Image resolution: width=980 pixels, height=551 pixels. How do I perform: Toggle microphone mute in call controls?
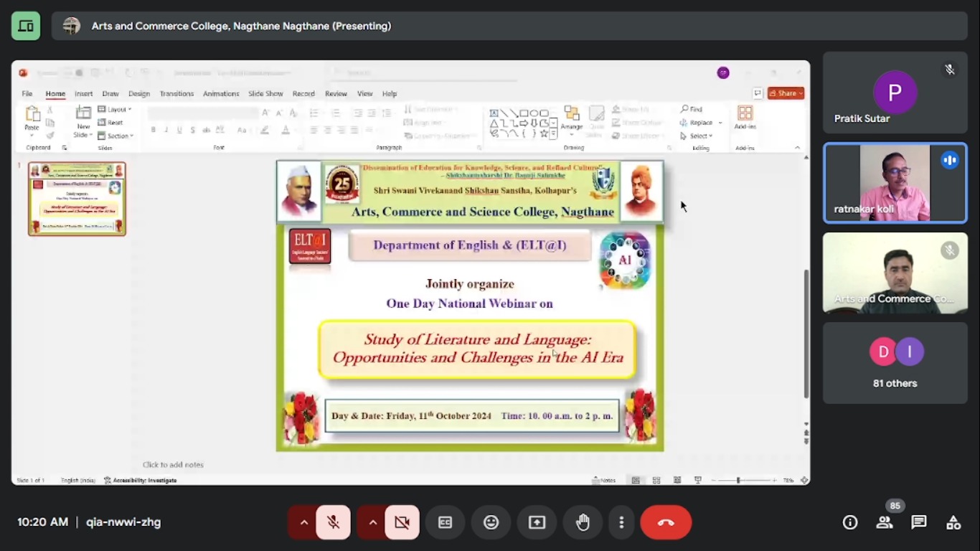tap(333, 522)
